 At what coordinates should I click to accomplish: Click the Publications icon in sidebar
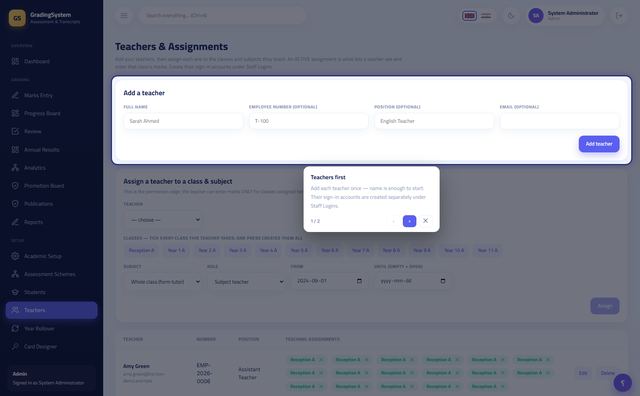point(15,204)
